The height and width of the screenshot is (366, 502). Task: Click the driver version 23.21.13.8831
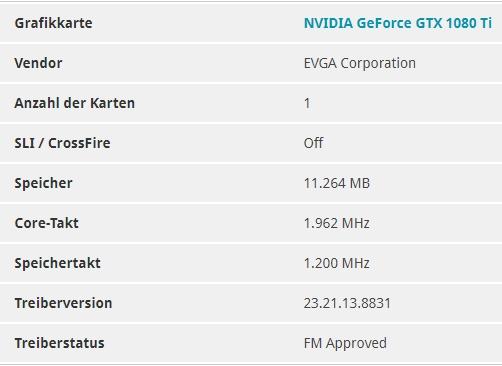pos(347,303)
